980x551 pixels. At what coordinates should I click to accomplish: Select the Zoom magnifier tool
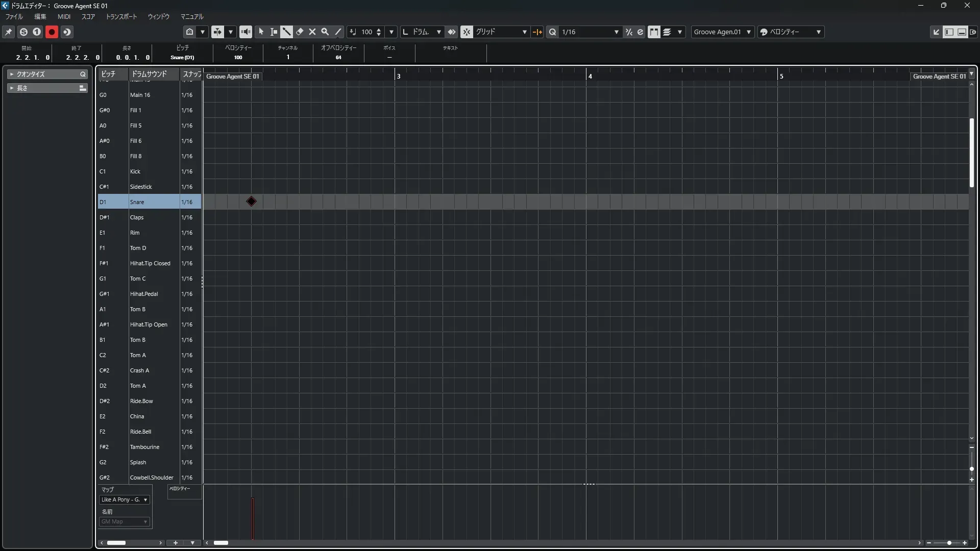pyautogui.click(x=325, y=32)
